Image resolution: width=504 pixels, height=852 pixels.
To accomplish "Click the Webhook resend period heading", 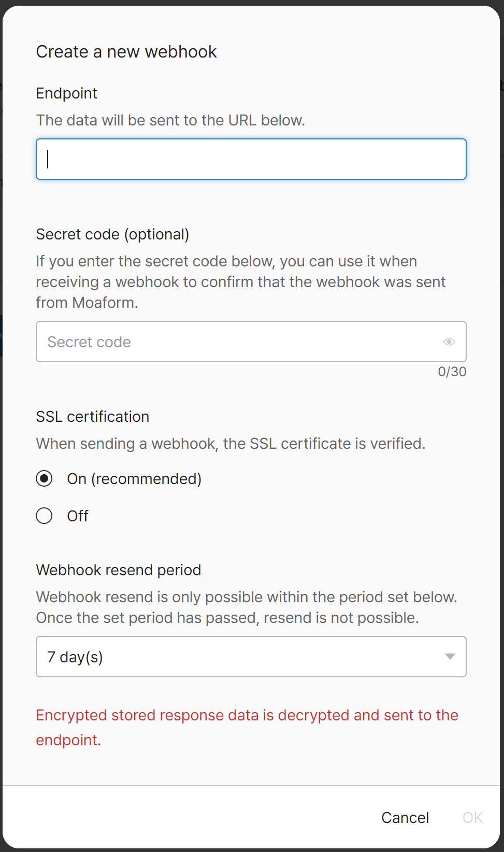I will click(x=118, y=570).
